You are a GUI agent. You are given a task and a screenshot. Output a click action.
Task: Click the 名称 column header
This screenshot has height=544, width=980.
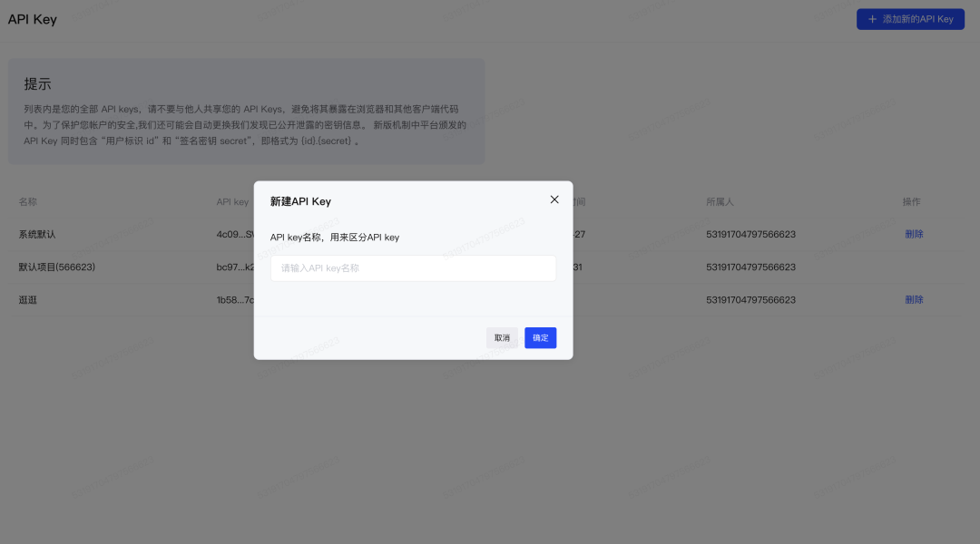click(x=29, y=201)
